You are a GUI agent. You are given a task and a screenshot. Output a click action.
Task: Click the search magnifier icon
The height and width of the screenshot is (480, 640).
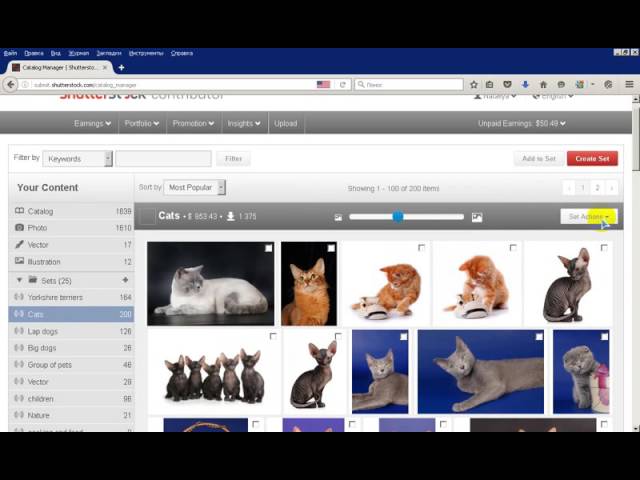tap(361, 84)
